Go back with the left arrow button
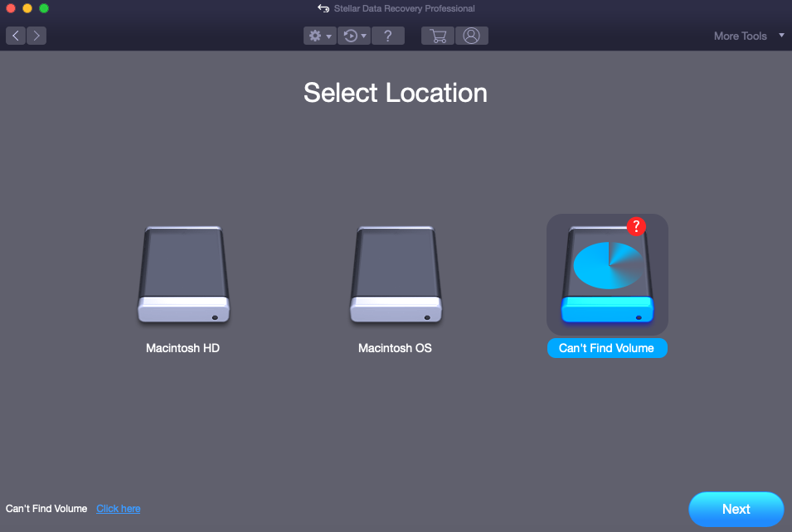 [x=16, y=36]
